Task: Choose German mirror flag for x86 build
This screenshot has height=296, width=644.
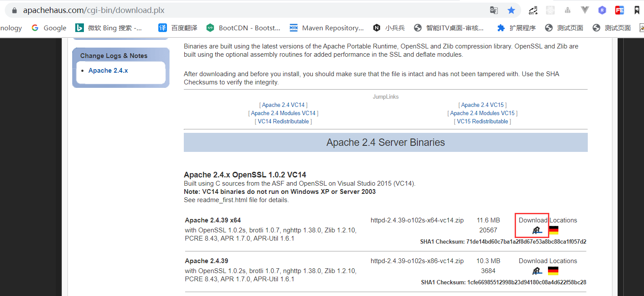Action: click(x=553, y=271)
